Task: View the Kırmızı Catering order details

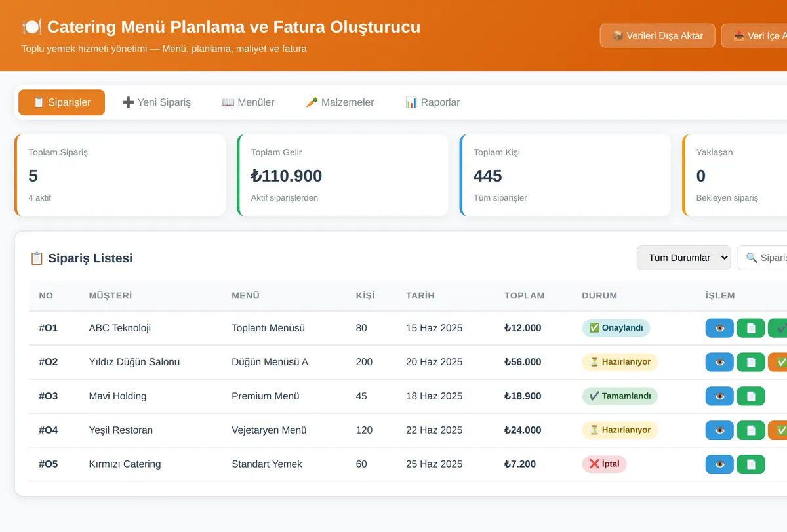Action: pos(719,464)
